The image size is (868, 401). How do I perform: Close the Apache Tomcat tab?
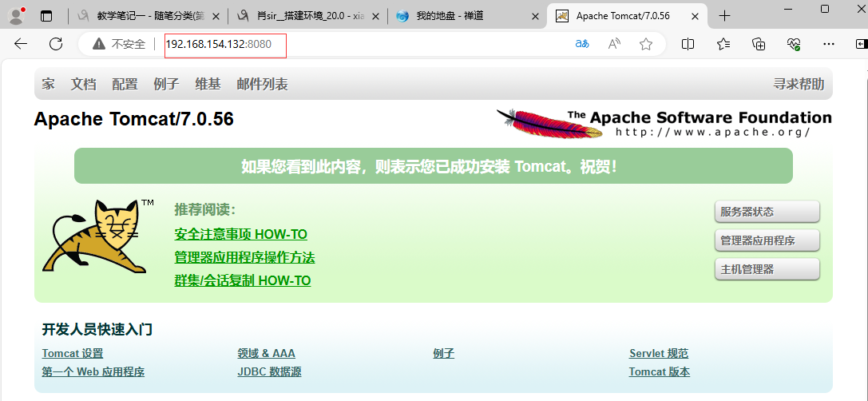(x=696, y=16)
